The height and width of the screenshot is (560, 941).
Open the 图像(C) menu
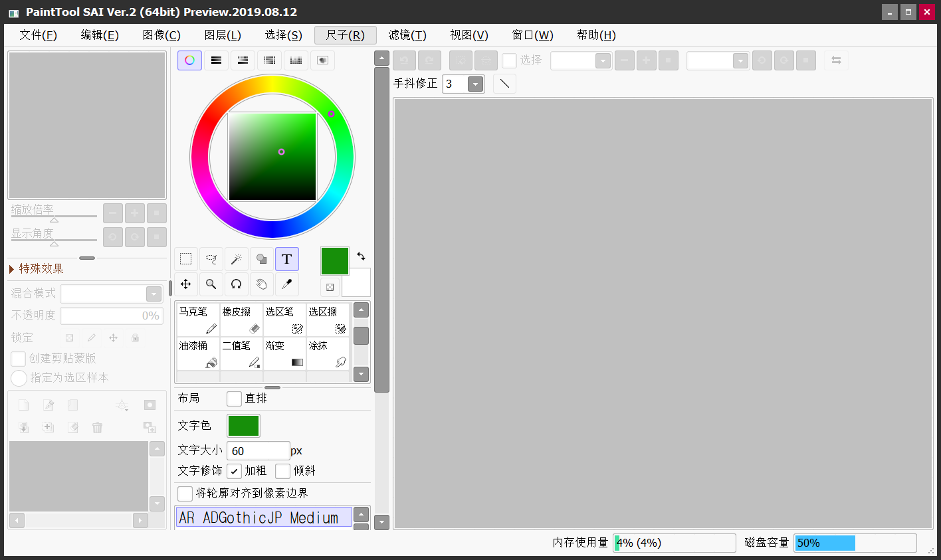point(161,35)
